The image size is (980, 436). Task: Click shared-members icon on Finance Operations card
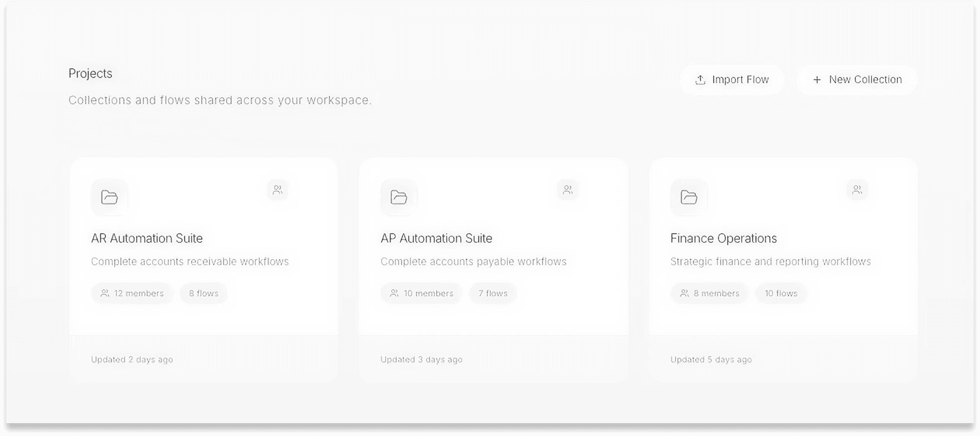(857, 190)
